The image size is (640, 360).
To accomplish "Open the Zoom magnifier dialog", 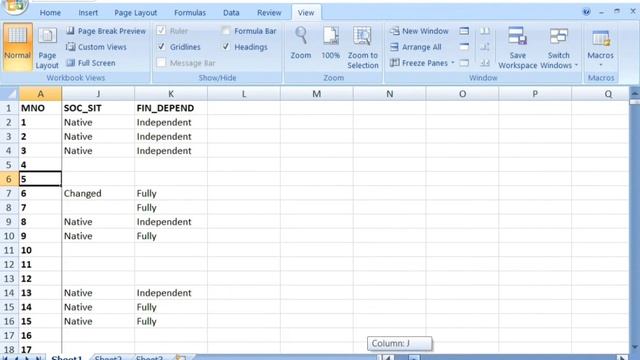I will tap(301, 43).
